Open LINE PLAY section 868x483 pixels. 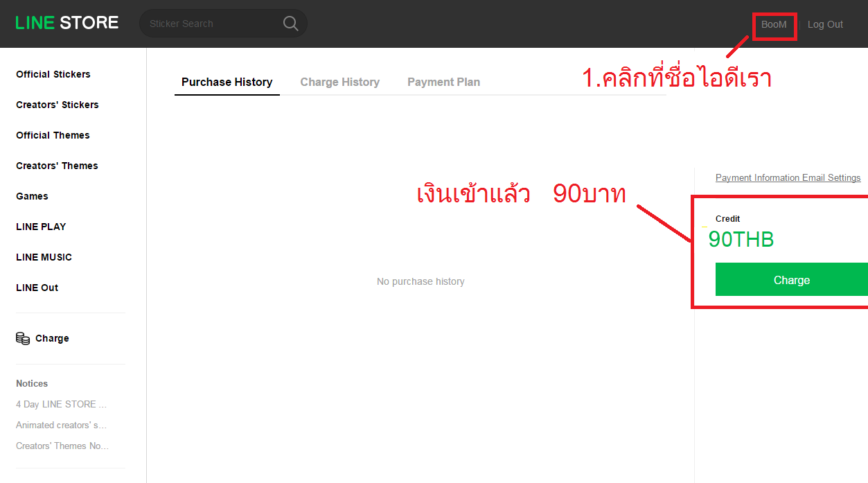(41, 227)
